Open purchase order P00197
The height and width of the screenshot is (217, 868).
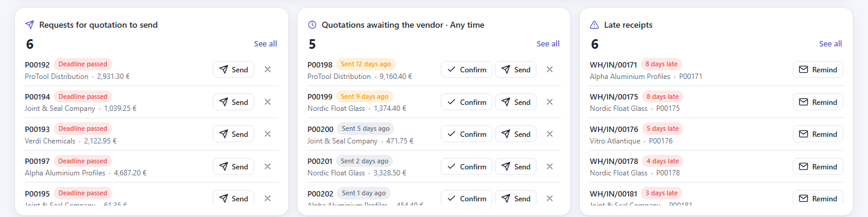pyautogui.click(x=37, y=161)
